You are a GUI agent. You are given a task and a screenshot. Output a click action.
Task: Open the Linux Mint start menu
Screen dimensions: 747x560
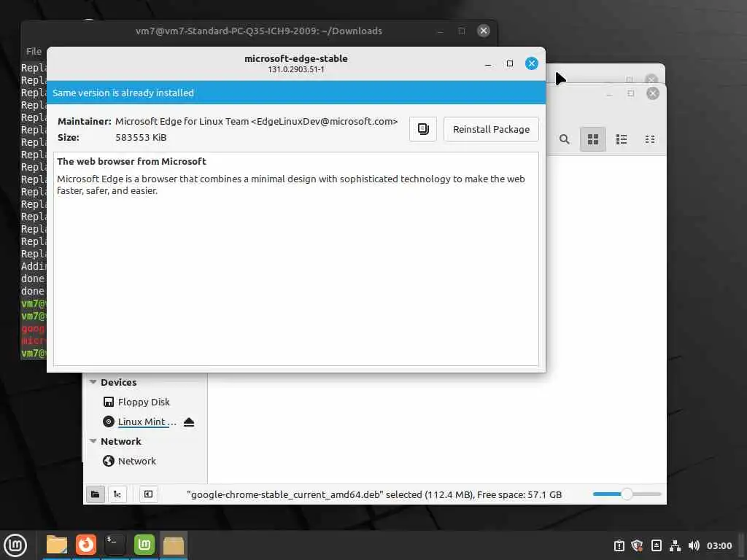tap(15, 545)
